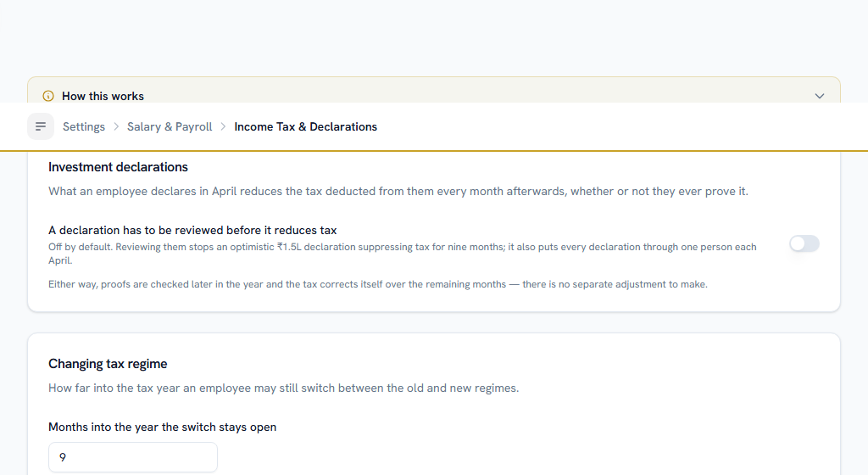Viewport: 868px width, 475px height.
Task: Open the Salary & Payroll breadcrumb link
Action: tap(170, 126)
